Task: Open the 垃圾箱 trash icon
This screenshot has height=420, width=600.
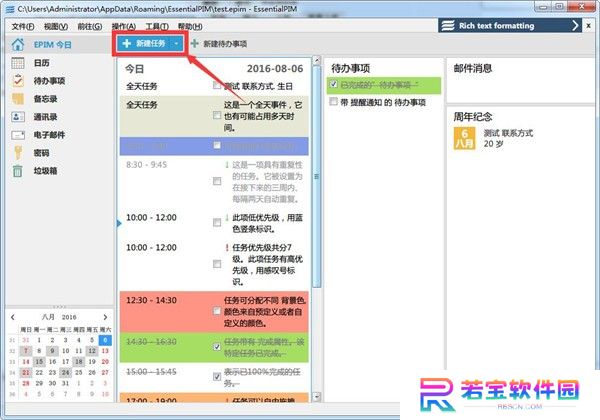Action: coord(18,171)
